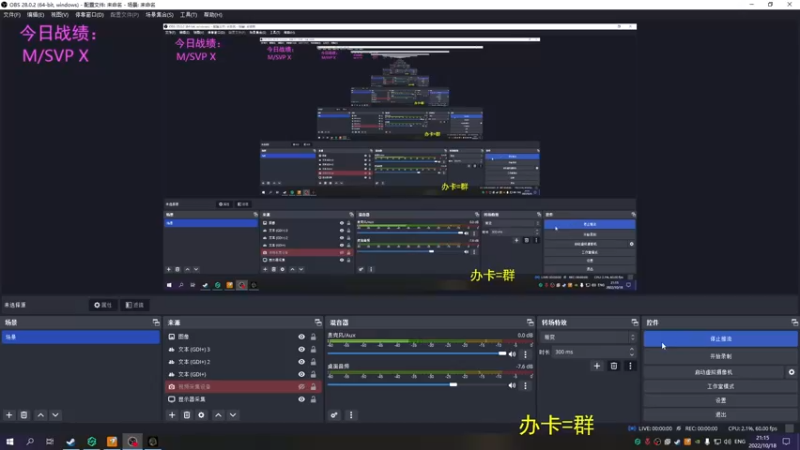Select the scene row in the Scenes list
The height and width of the screenshot is (450, 800).
click(81, 337)
